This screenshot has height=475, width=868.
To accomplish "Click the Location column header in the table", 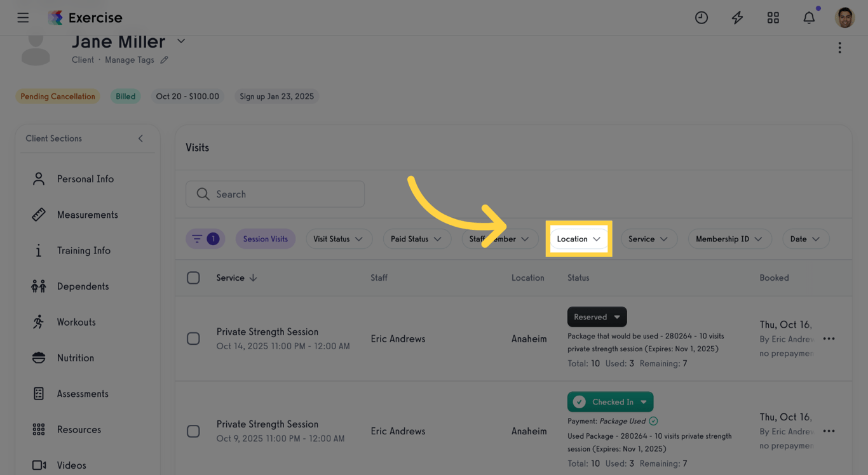I will 528,278.
